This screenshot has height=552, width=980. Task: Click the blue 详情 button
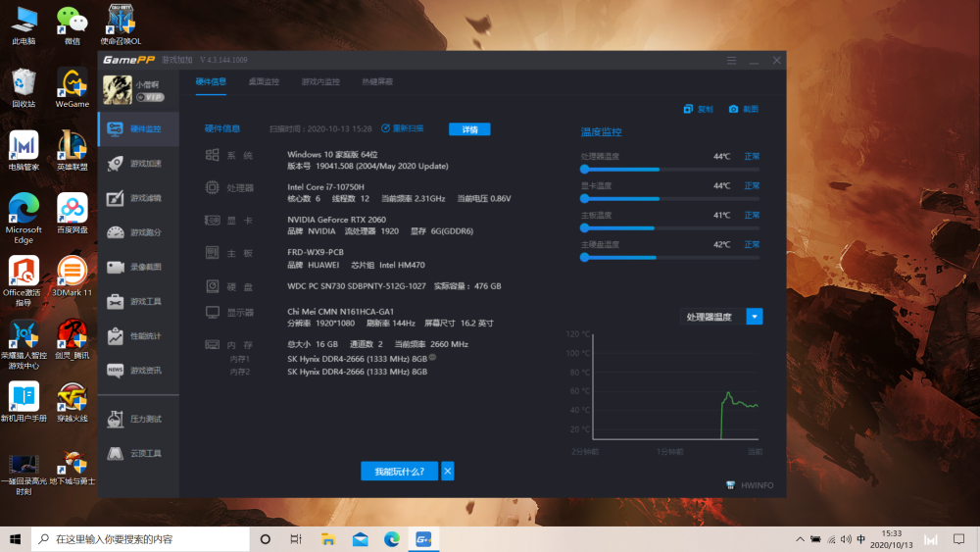[469, 129]
